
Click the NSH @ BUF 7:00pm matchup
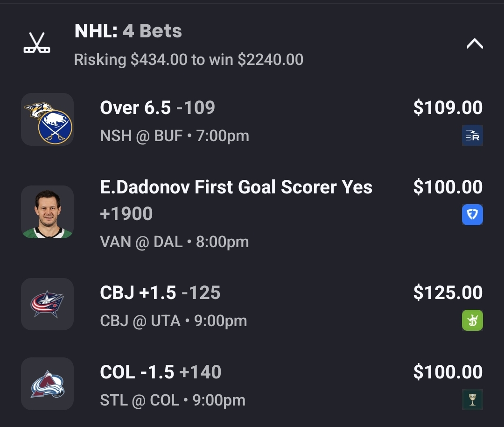coord(175,136)
